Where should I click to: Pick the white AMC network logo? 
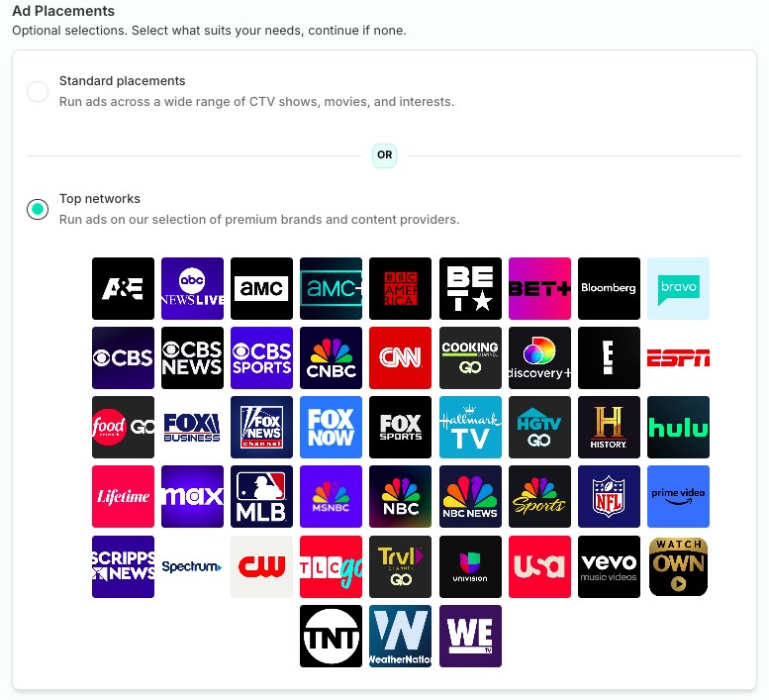coord(262,288)
